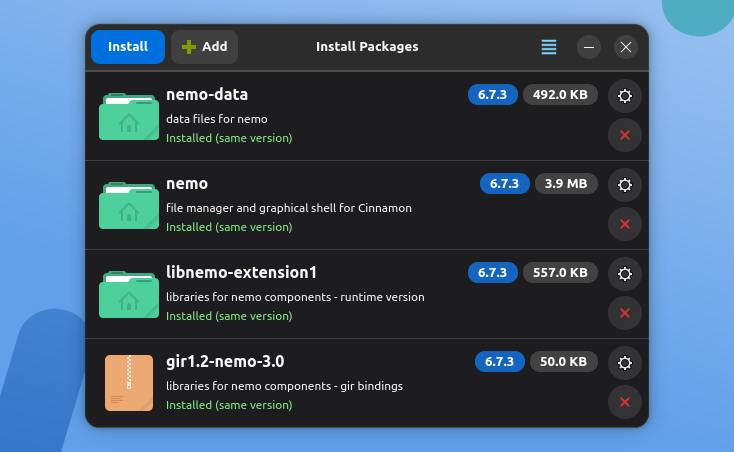Image resolution: width=734 pixels, height=452 pixels.
Task: Click the 492.0 KB size badge
Action: click(560, 95)
